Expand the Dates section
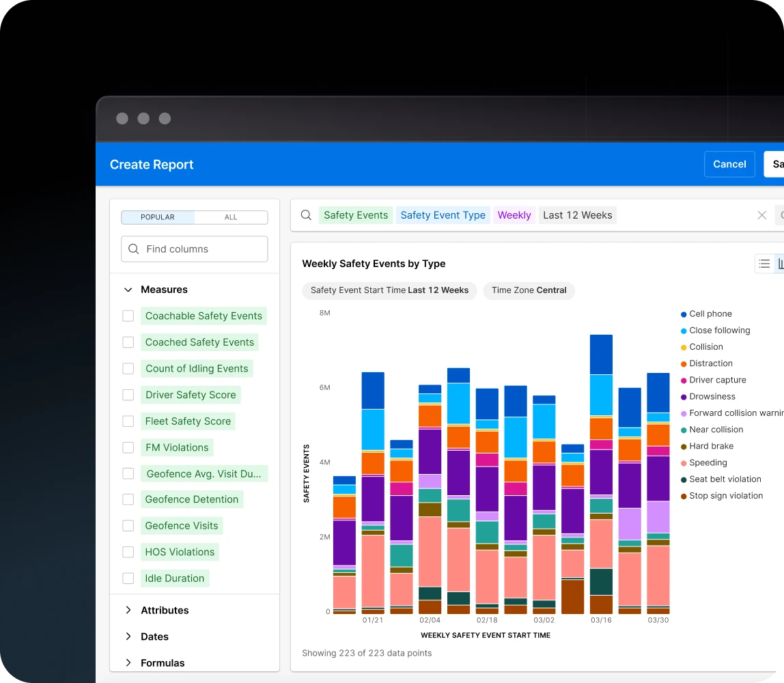Viewport: 784px width, 683px height. click(128, 637)
